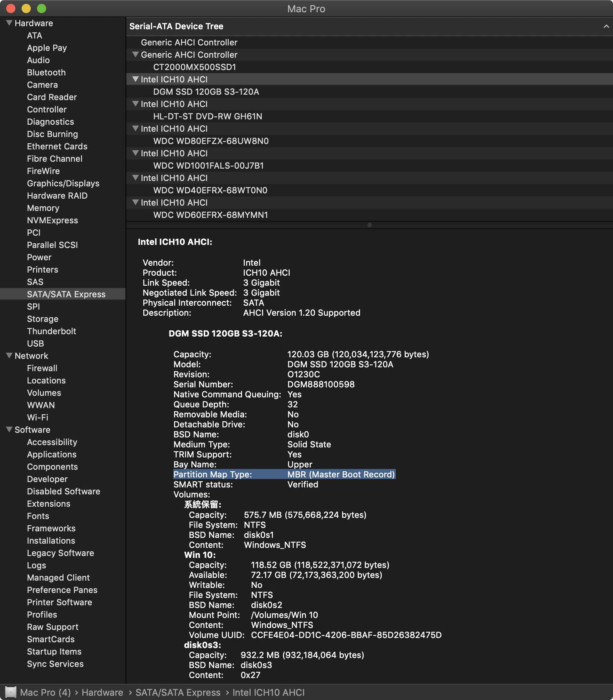
Task: Click the SMART status Verified value
Action: pyautogui.click(x=303, y=484)
